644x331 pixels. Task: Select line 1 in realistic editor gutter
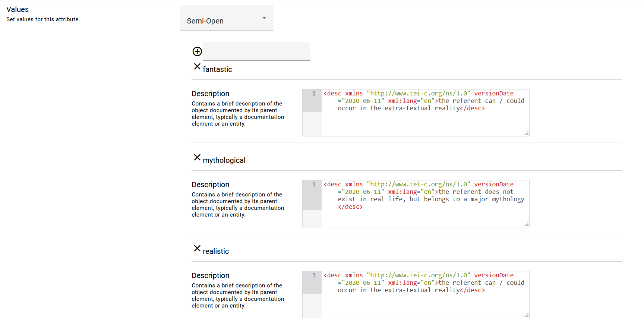[313, 275]
